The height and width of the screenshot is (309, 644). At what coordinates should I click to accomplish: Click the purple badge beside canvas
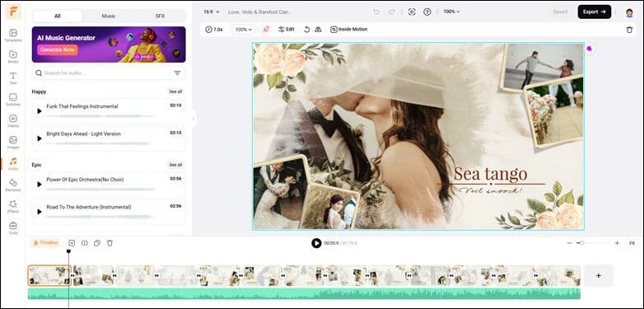[x=590, y=49]
